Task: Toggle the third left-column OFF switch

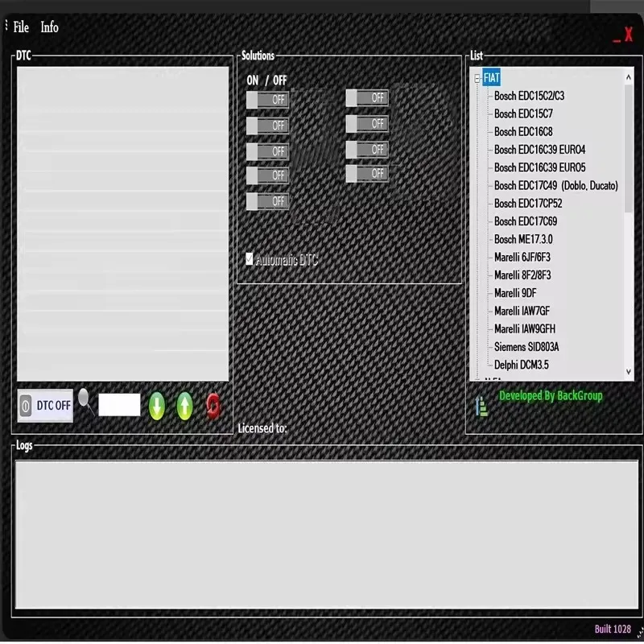Action: [x=267, y=151]
